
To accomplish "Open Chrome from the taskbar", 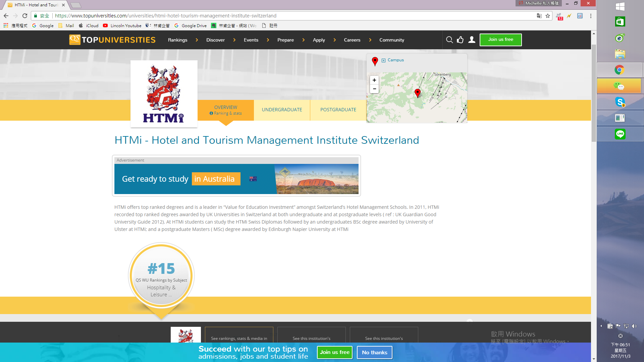I will 620,70.
